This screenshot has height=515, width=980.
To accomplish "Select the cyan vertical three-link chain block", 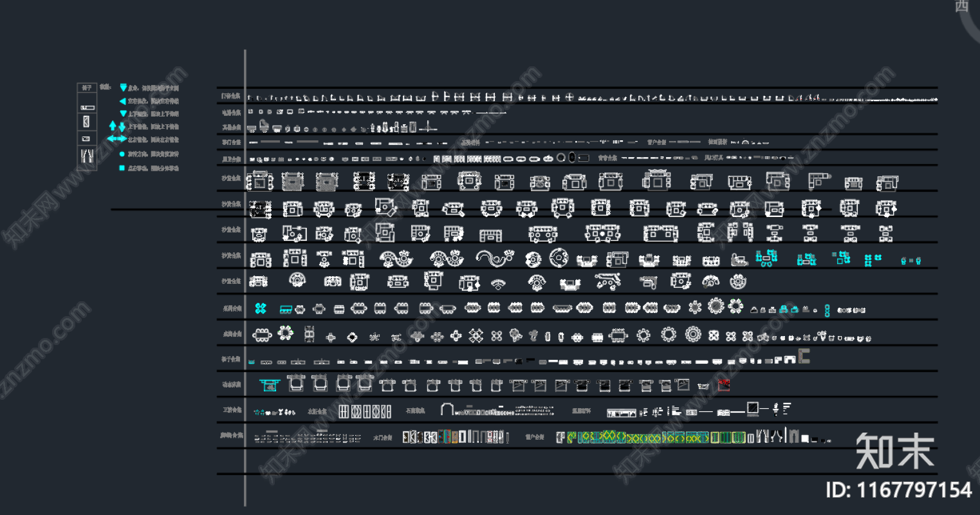I will [x=827, y=311].
